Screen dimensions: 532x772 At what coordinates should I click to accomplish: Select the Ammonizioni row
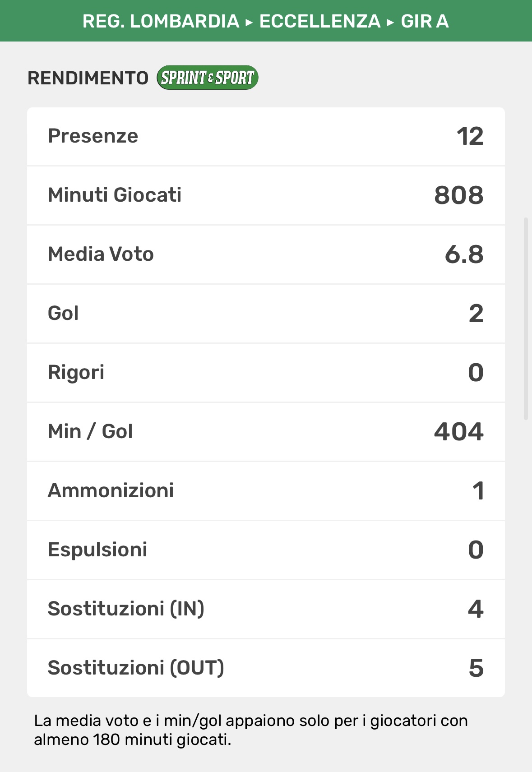(x=266, y=491)
